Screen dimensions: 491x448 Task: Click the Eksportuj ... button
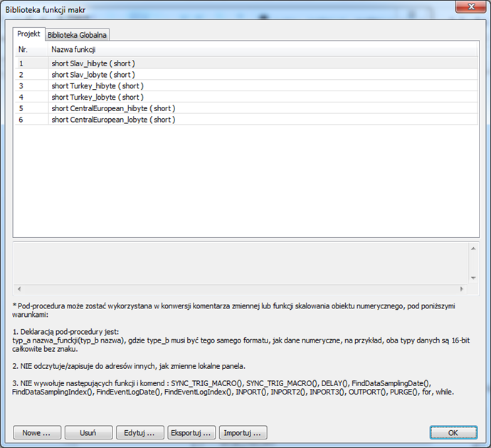coord(191,432)
